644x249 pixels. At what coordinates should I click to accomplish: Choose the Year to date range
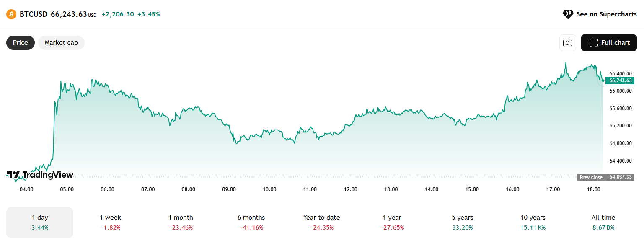321,222
